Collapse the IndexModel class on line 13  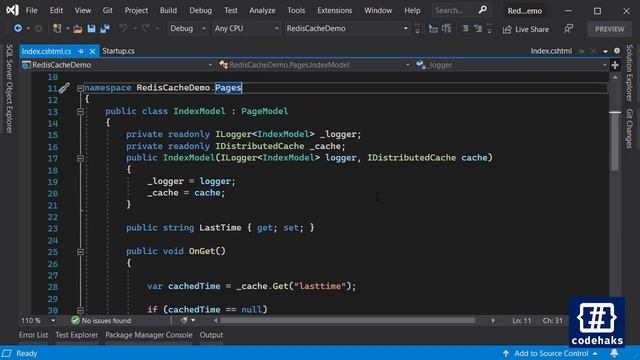tap(80, 111)
